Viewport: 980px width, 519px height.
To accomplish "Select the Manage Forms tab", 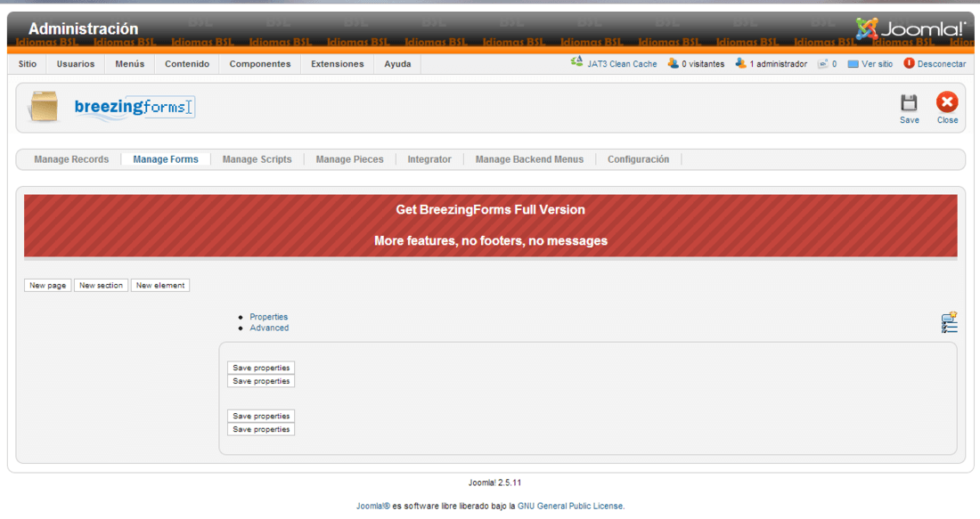I will pos(166,159).
